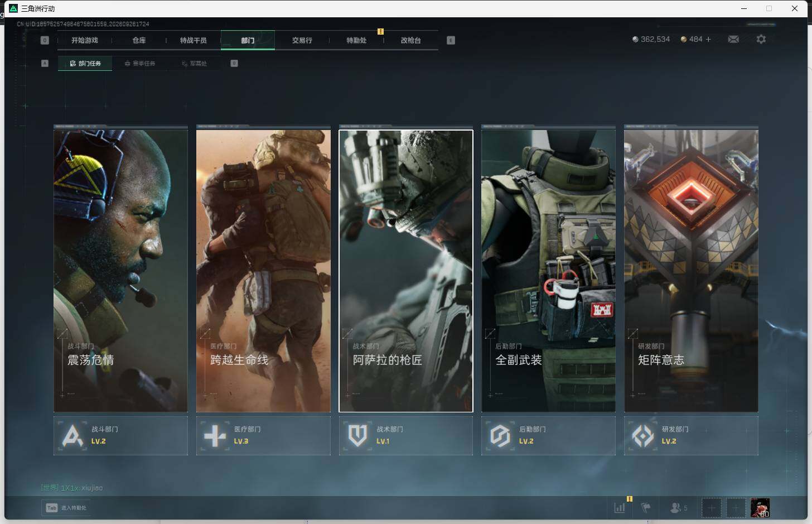Viewport: 812px width, 524px height.
Task: Switch to the 仓库 tab
Action: (x=139, y=40)
